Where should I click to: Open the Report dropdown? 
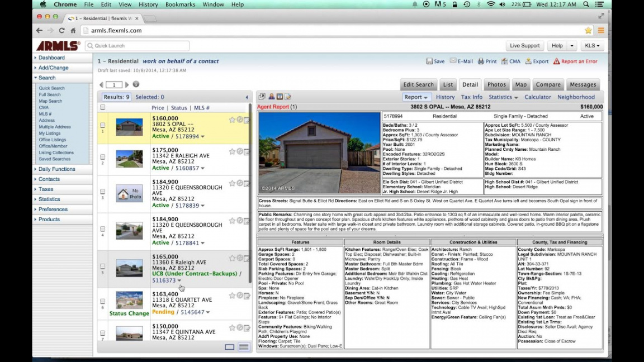pos(416,97)
